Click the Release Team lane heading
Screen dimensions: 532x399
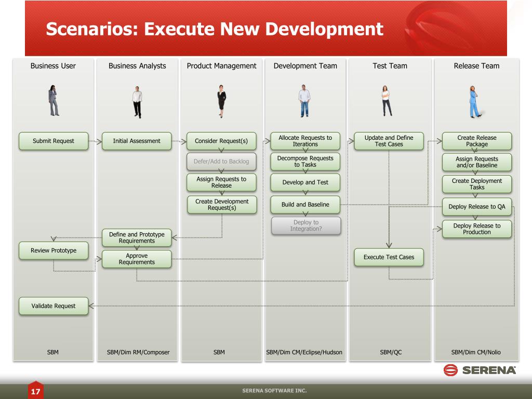(x=477, y=66)
